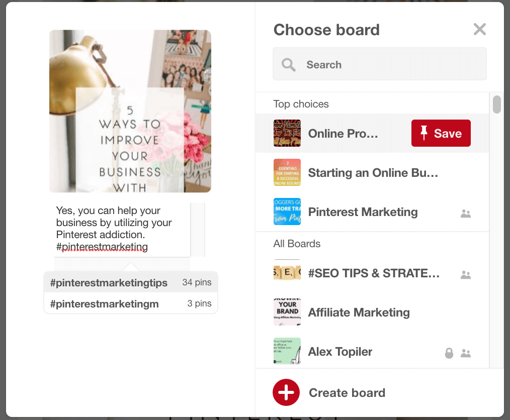Choose #pinterestmarketingtips hashtag suggestion
Image resolution: width=510 pixels, height=420 pixels.
tap(109, 282)
